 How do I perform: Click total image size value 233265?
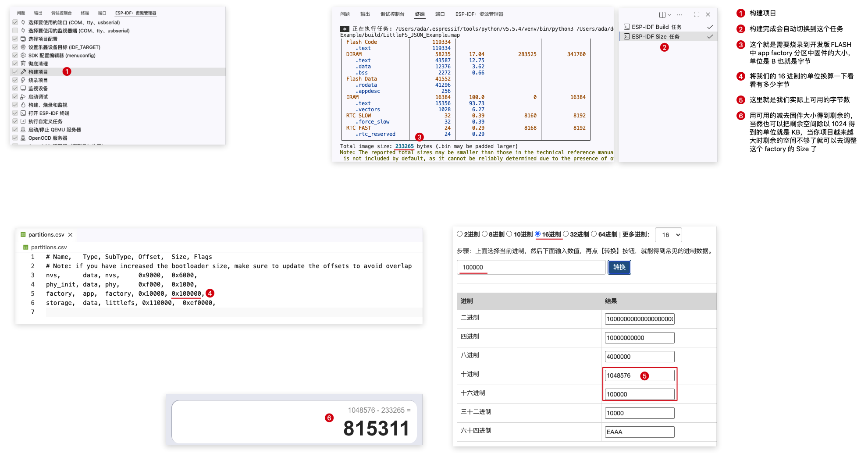[x=405, y=146]
